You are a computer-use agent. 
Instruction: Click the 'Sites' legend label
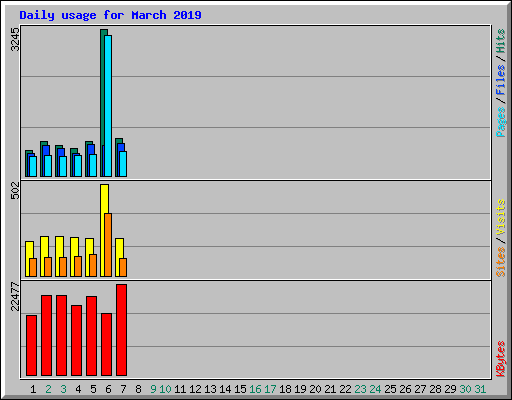500,262
